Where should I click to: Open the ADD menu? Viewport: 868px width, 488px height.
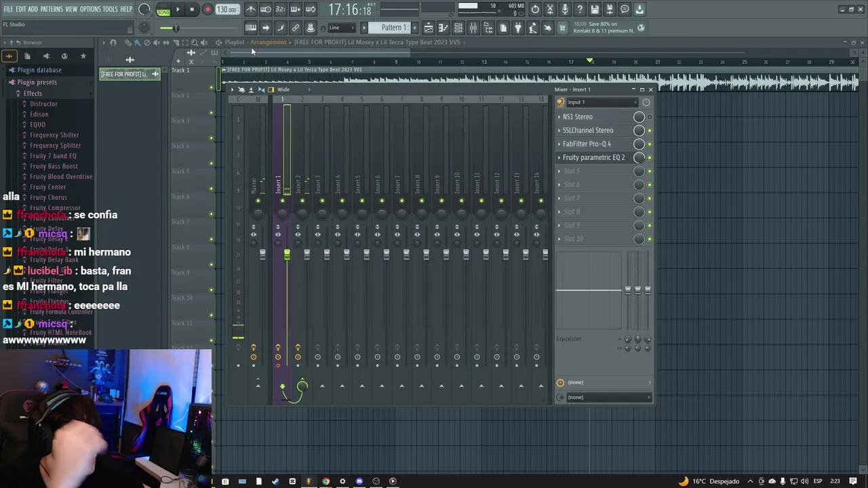click(33, 9)
